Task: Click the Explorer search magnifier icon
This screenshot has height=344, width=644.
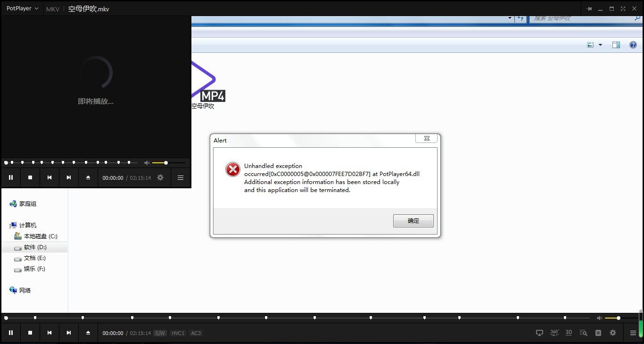Action: click(637, 18)
